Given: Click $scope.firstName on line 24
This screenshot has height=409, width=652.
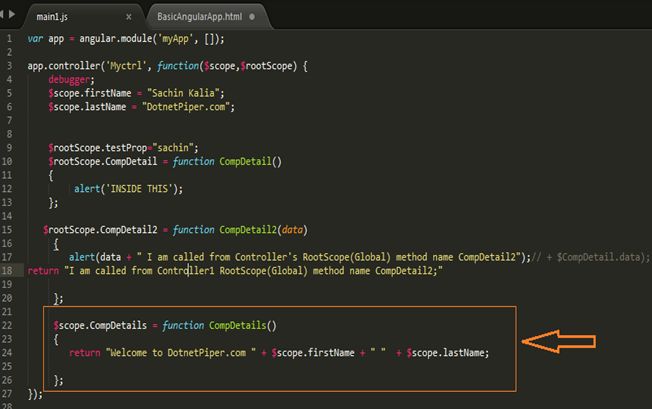Looking at the screenshot, I should (x=313, y=353).
